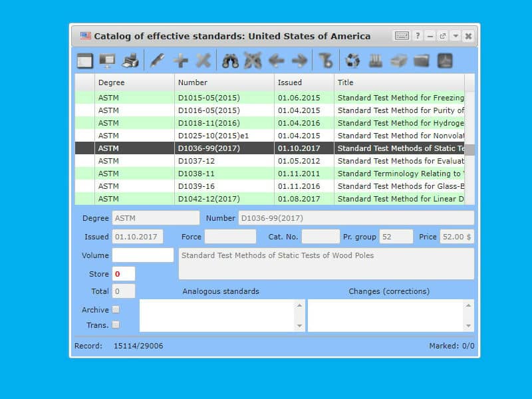The height and width of the screenshot is (399, 532).
Task: Click the recycle arrows refresh icon
Action: pos(353,61)
